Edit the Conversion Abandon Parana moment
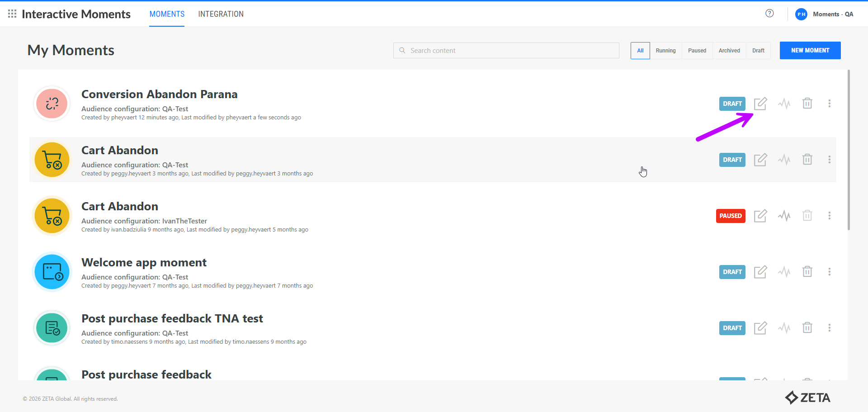The width and height of the screenshot is (868, 412). coord(760,104)
